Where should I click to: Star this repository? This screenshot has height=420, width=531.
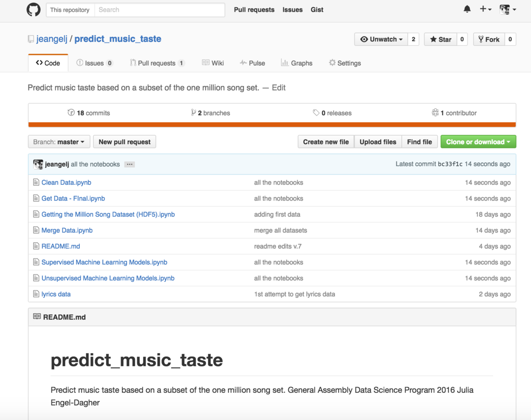(x=440, y=39)
